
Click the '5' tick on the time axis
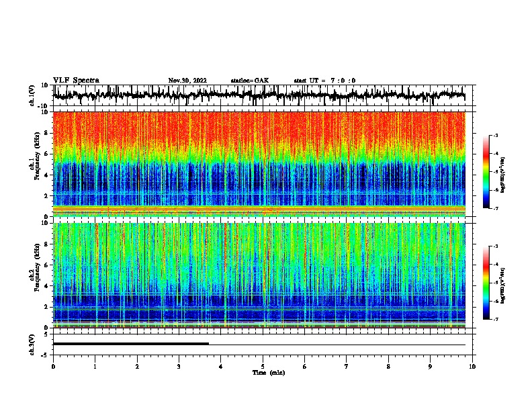(x=263, y=367)
